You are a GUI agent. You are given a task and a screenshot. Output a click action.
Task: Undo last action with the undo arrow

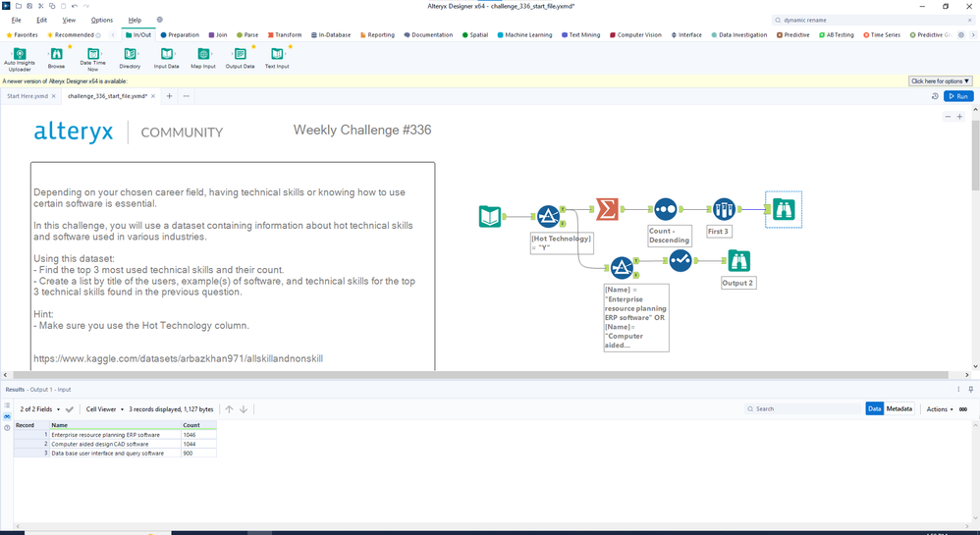click(x=75, y=6)
